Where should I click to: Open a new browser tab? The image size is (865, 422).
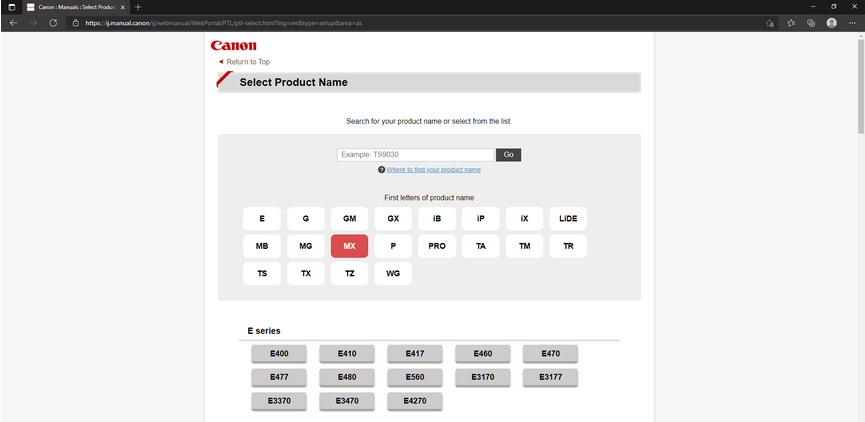pyautogui.click(x=138, y=7)
